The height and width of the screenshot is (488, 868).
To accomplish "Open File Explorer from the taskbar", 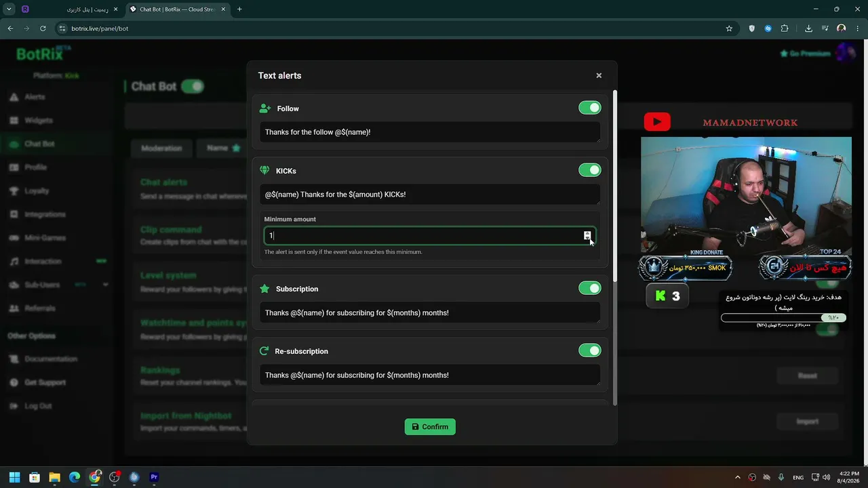I will (x=54, y=477).
